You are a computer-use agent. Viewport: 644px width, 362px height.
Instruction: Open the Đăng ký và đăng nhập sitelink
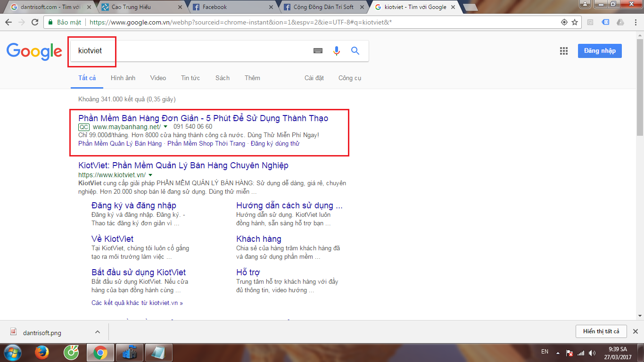click(134, 206)
